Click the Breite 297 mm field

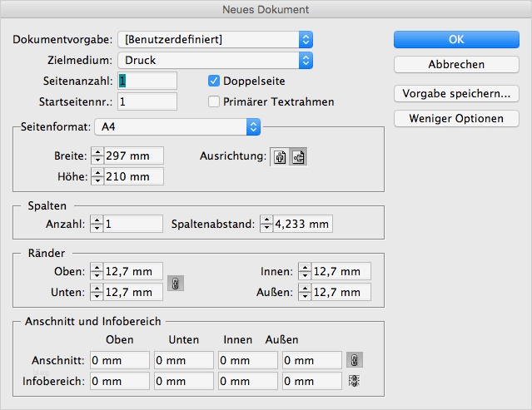pyautogui.click(x=134, y=156)
